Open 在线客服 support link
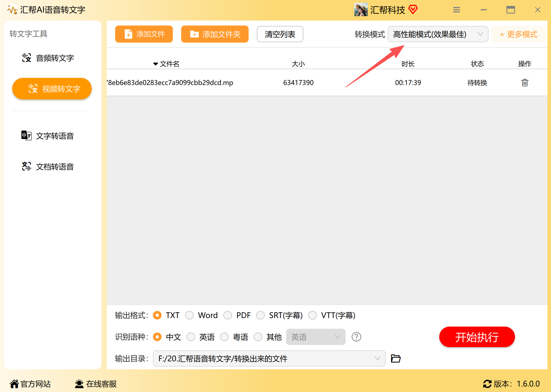 96,384
